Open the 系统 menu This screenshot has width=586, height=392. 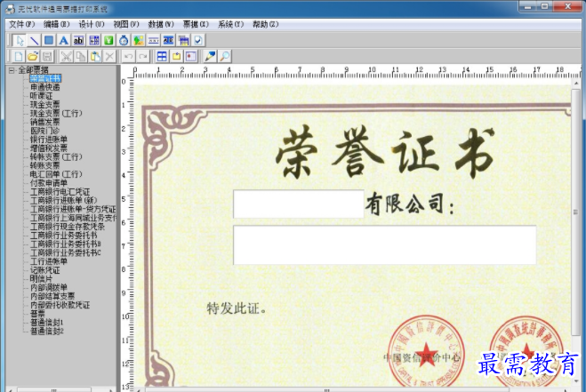230,24
